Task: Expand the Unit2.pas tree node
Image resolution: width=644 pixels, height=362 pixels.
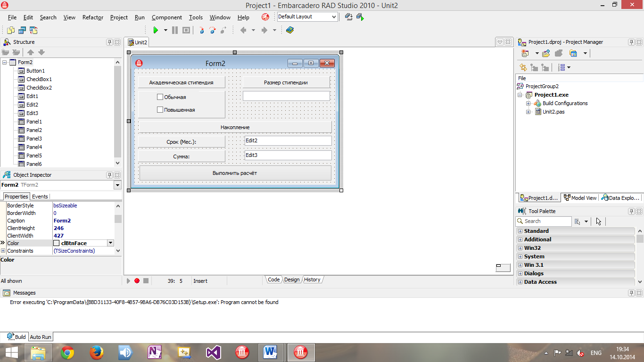Action: [x=528, y=112]
